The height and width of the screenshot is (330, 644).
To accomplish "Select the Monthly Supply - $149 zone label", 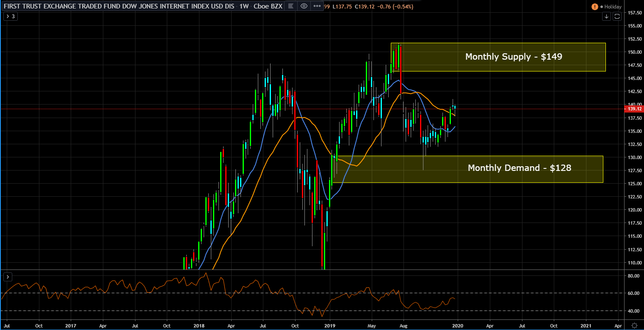I will (x=514, y=57).
